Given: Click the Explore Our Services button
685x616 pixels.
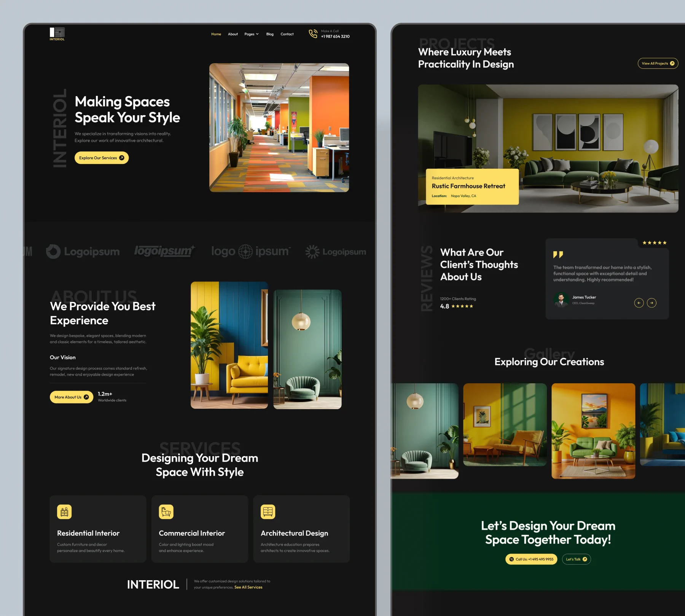Looking at the screenshot, I should (102, 158).
